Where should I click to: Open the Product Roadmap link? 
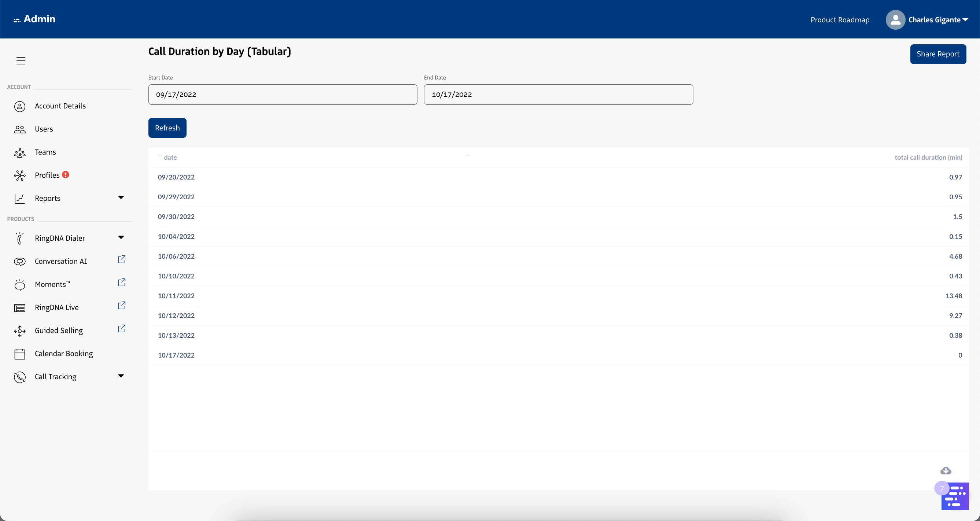pos(840,20)
